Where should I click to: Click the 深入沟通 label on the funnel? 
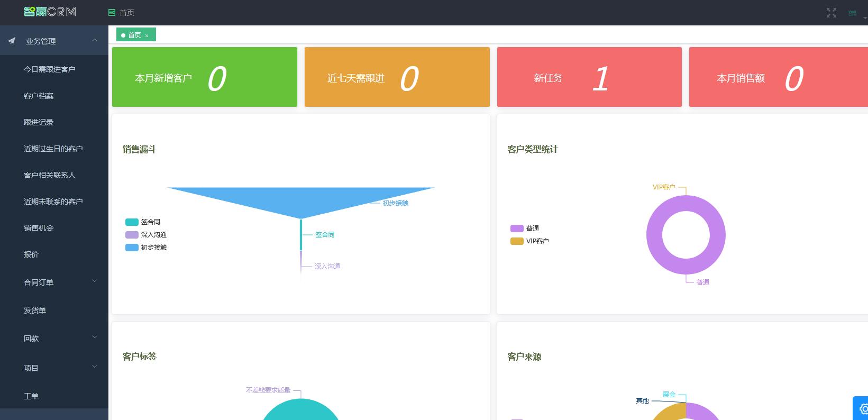(327, 267)
